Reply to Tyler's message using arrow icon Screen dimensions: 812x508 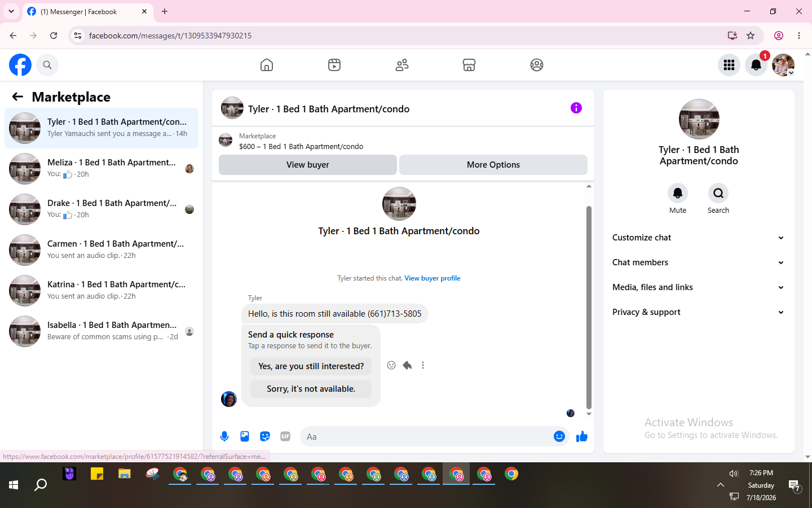pos(407,365)
